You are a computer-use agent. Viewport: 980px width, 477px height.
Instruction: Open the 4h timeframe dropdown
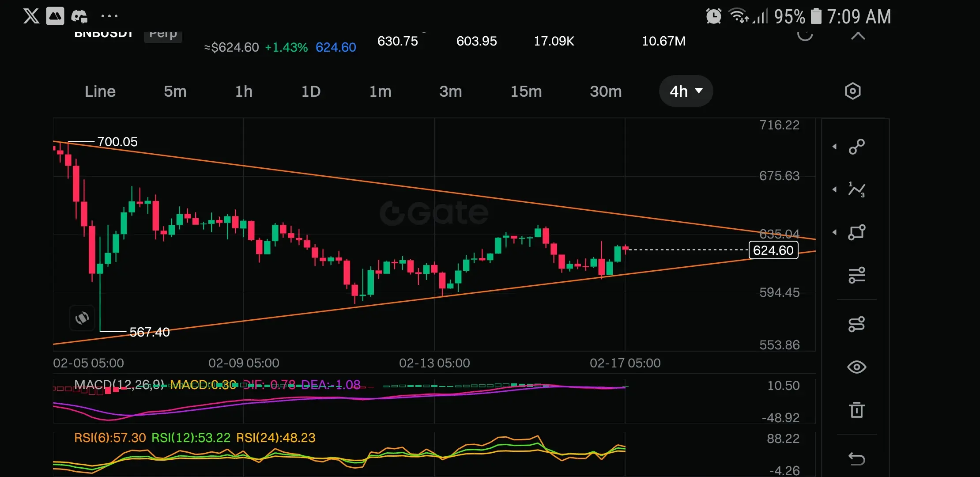(x=686, y=91)
